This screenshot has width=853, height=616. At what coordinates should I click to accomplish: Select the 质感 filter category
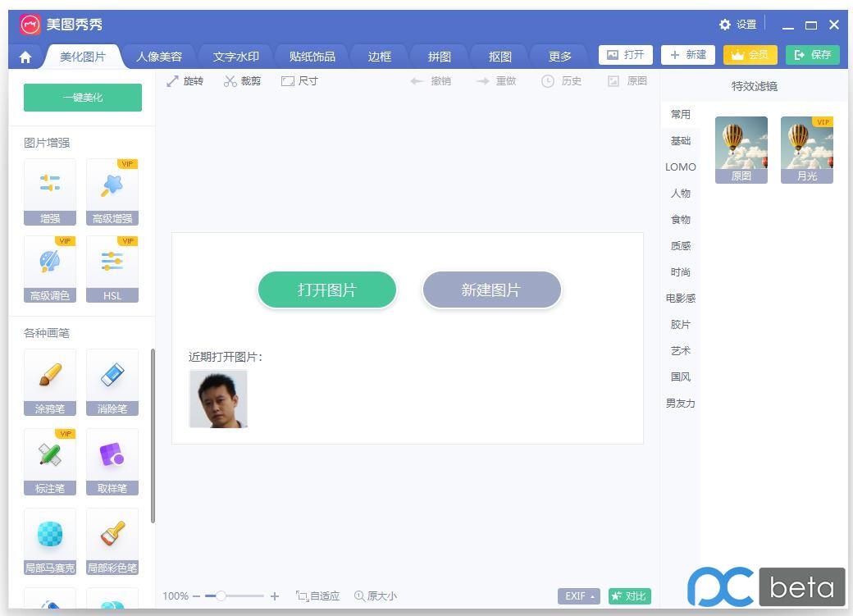pyautogui.click(x=680, y=246)
